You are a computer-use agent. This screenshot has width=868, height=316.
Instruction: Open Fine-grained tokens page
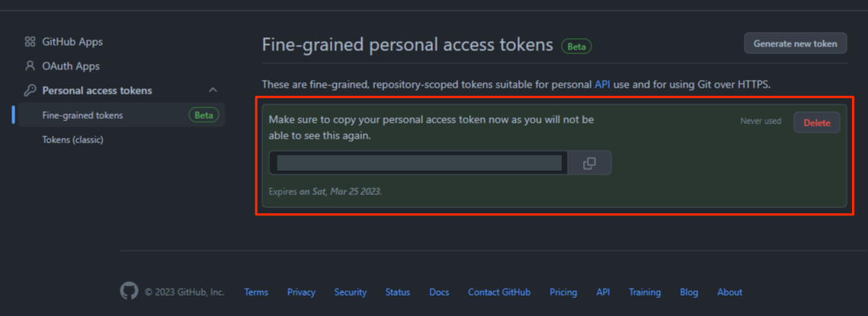[82, 115]
